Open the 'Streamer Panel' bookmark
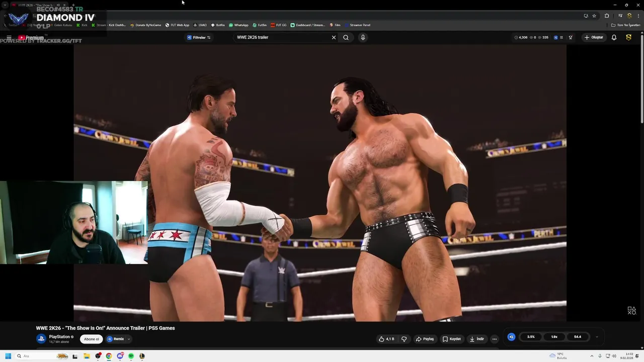Image resolution: width=644 pixels, height=362 pixels. coord(358,25)
